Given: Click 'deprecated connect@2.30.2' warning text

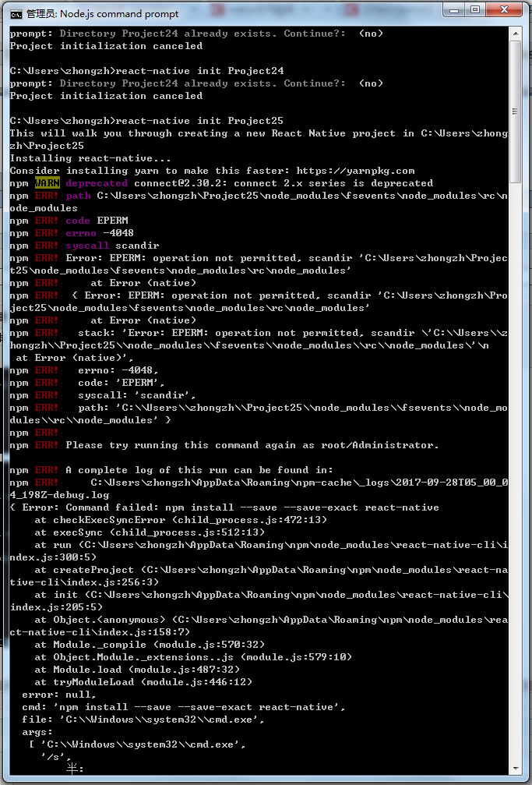Looking at the screenshot, I should 249,183.
